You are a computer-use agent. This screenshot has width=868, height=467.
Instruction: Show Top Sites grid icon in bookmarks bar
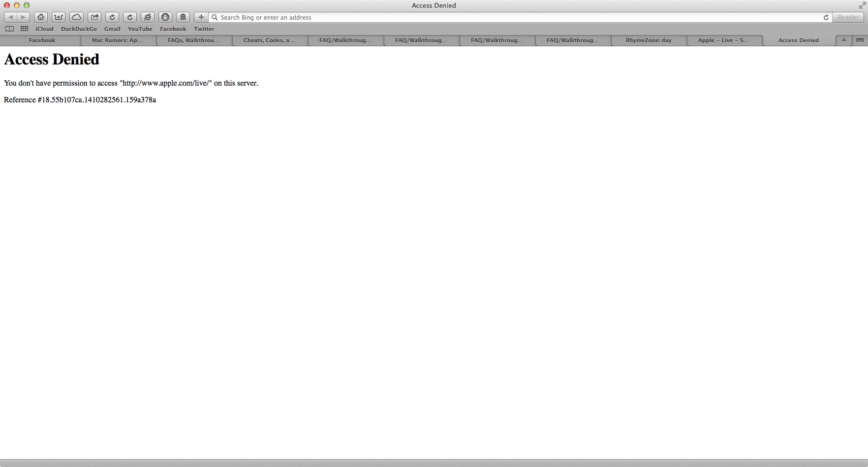coord(24,29)
